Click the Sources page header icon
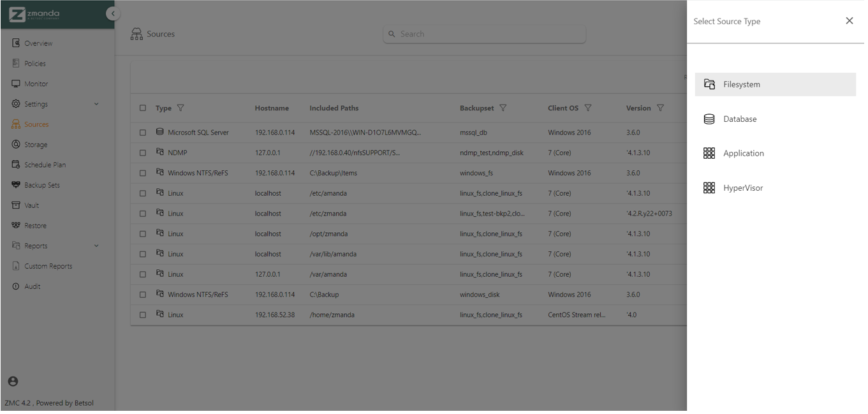This screenshot has height=414, width=868. 136,34
